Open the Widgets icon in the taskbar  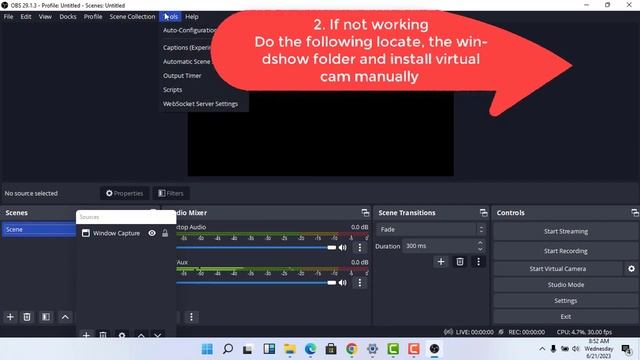[x=269, y=349]
